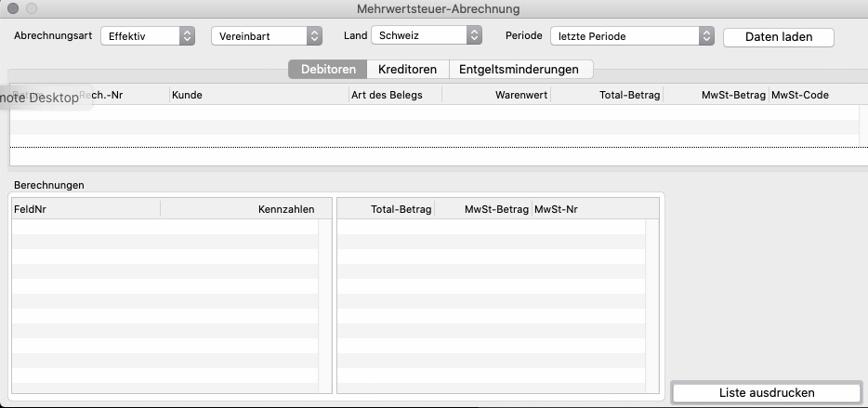Image resolution: width=868 pixels, height=408 pixels.
Task: Sort by the Kunde column header
Action: (x=257, y=95)
